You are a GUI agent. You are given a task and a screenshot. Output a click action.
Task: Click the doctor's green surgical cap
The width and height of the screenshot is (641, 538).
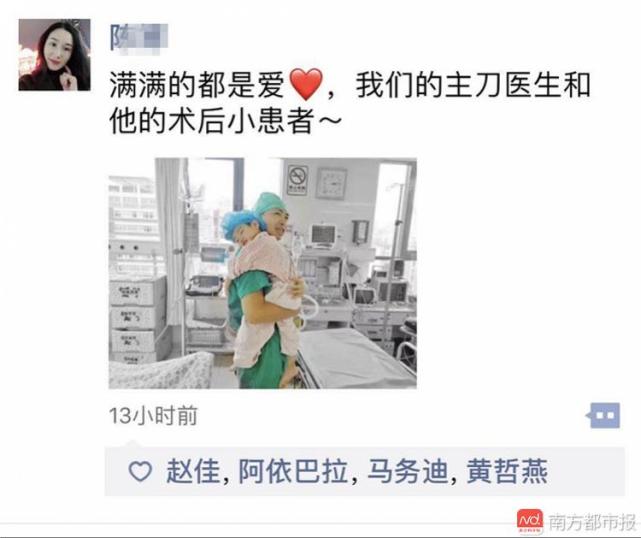[268, 202]
